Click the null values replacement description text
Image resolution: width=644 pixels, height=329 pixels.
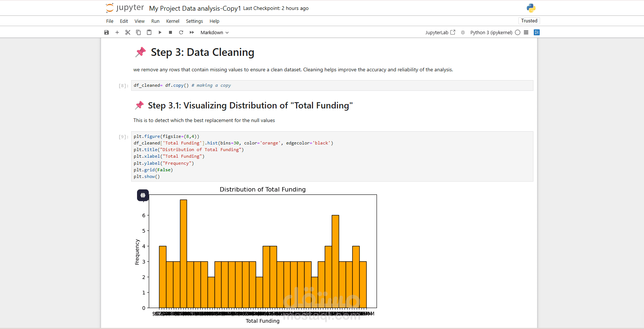[x=204, y=120]
